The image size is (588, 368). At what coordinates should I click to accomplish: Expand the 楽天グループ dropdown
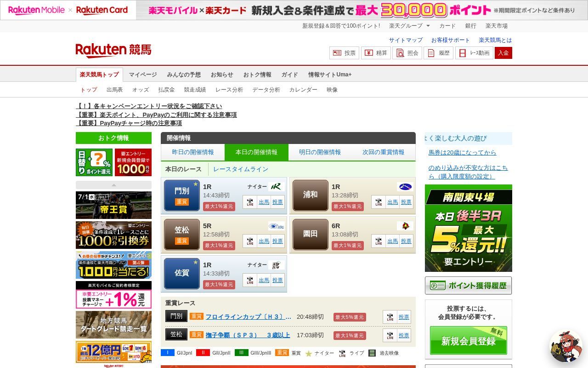(x=409, y=26)
